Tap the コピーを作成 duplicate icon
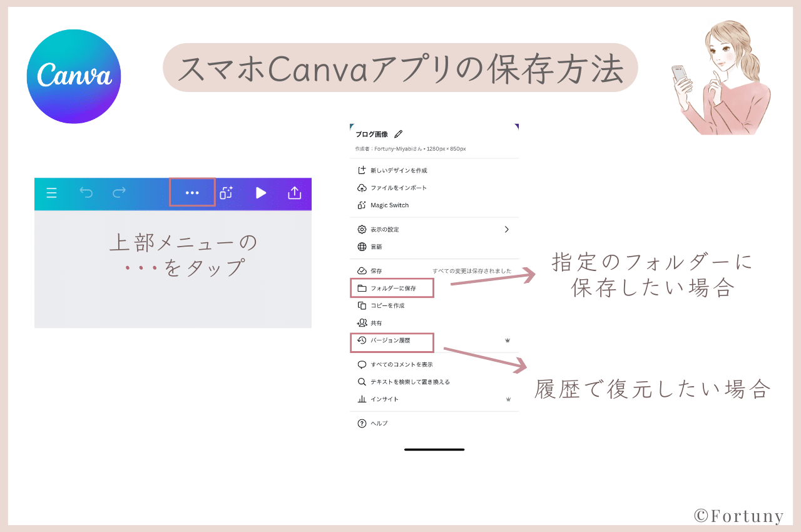 (x=362, y=305)
